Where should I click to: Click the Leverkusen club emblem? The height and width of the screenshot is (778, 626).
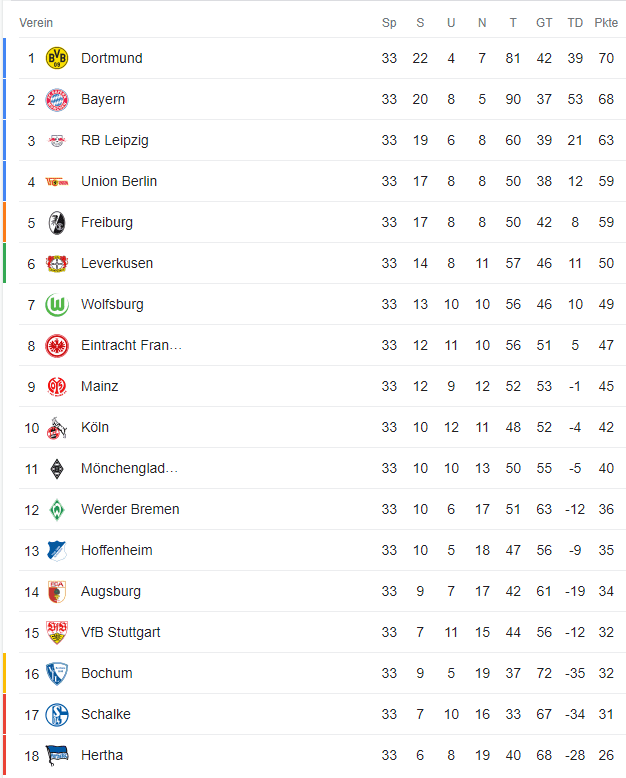57,264
